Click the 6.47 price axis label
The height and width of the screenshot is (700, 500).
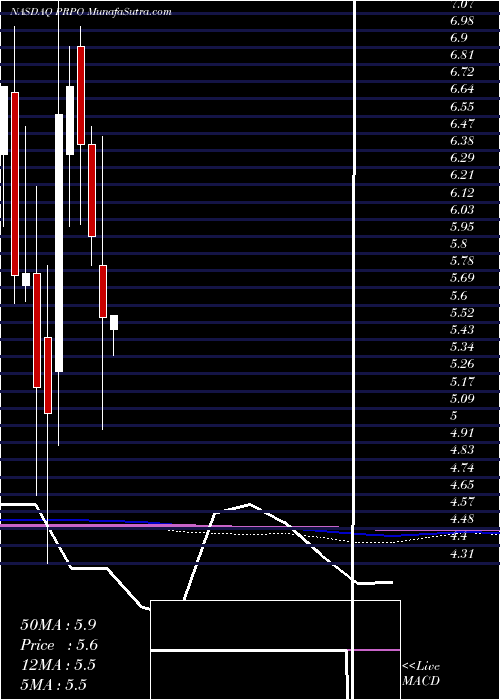(x=462, y=124)
